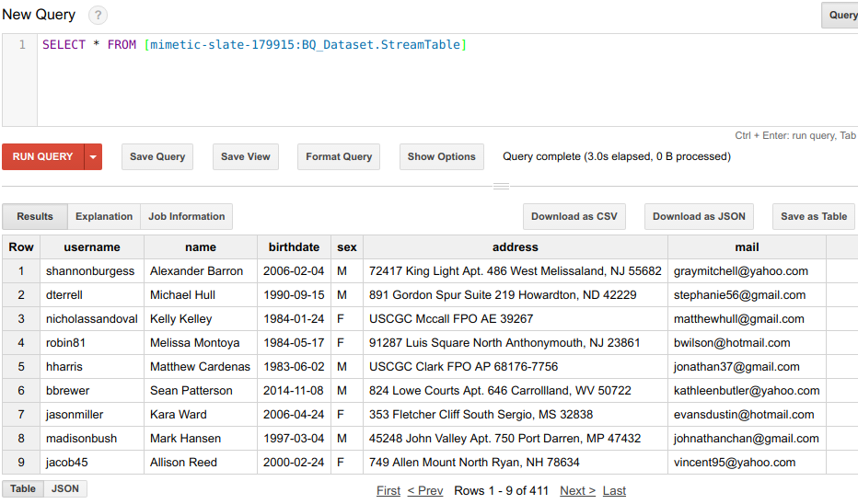Switch to the Job Information tab
Image resolution: width=858 pixels, height=504 pixels.
pyautogui.click(x=187, y=216)
